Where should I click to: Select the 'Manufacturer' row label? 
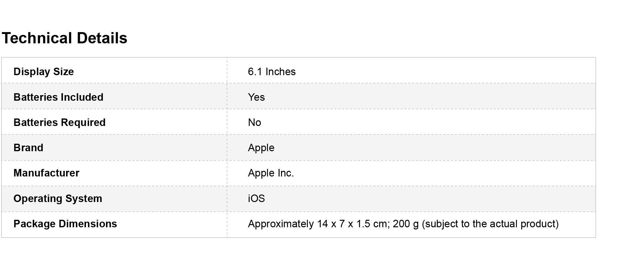46,173
